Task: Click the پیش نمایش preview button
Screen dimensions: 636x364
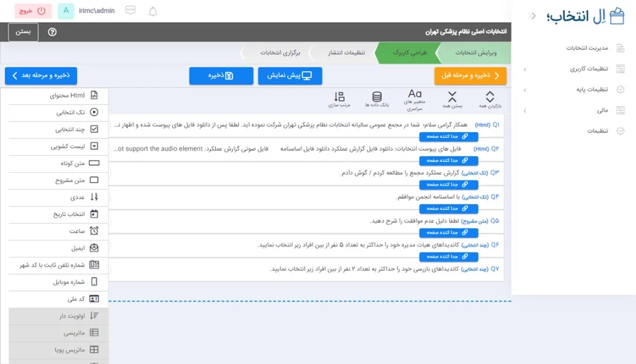Action: click(x=289, y=76)
